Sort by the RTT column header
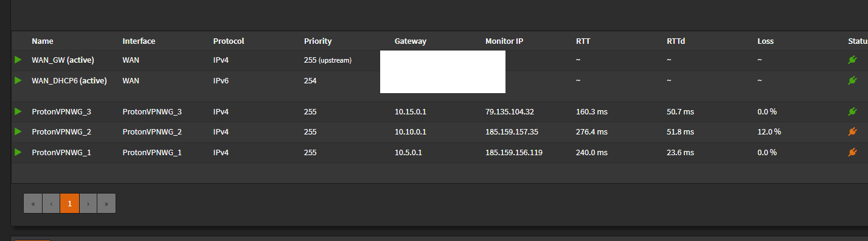This screenshot has width=868, height=241. 583,41
